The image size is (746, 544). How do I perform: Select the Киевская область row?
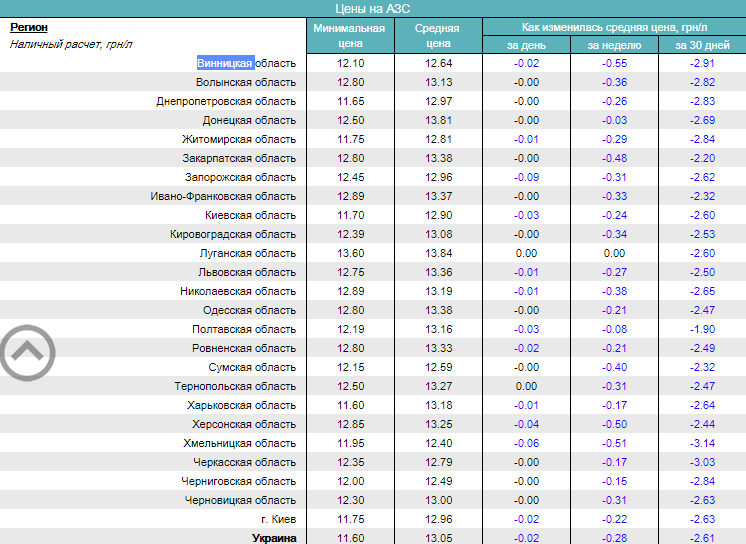pyautogui.click(x=250, y=216)
